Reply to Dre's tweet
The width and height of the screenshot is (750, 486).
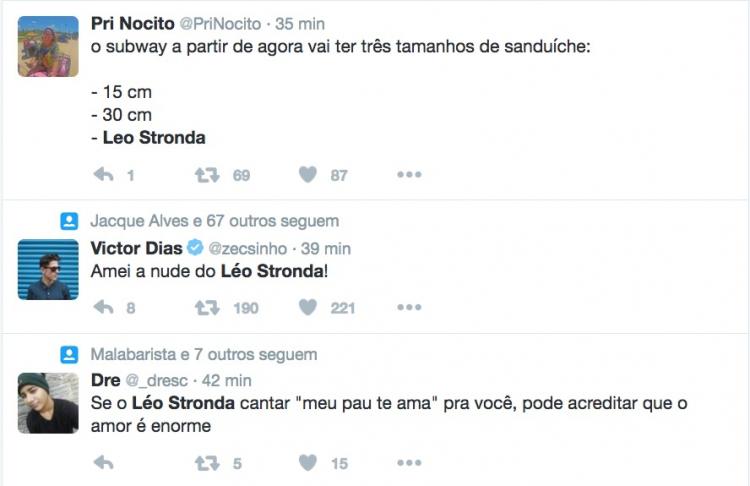pyautogui.click(x=102, y=463)
